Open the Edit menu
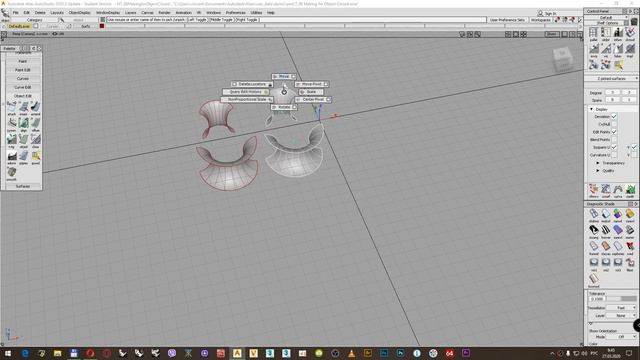This screenshot has height=360, width=640. 27,13
